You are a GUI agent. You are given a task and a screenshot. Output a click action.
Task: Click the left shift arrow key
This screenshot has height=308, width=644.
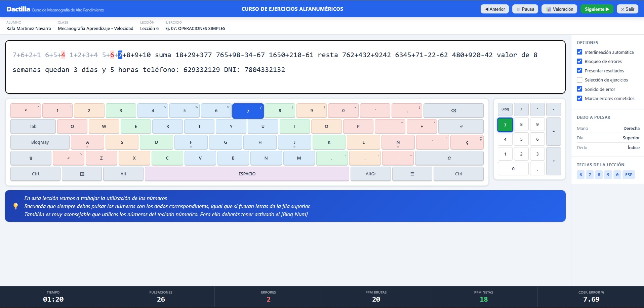pyautogui.click(x=31, y=158)
